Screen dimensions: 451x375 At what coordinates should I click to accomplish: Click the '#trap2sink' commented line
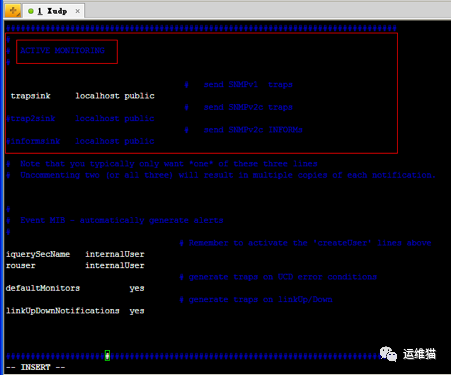80,119
